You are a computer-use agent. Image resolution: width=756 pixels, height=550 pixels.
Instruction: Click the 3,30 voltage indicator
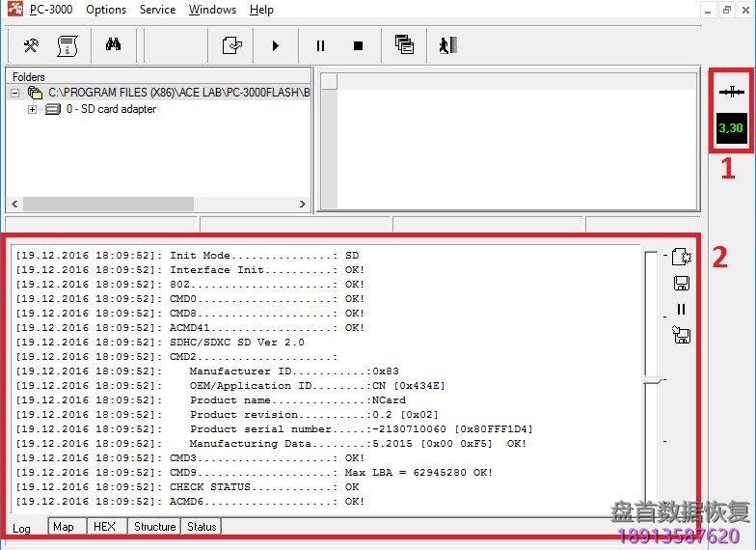(x=732, y=127)
